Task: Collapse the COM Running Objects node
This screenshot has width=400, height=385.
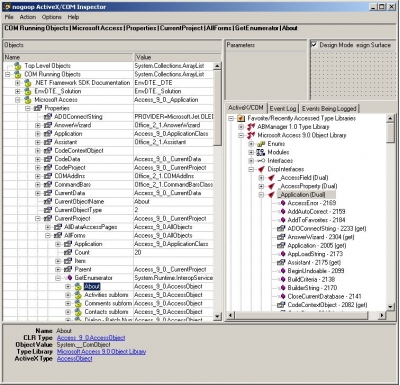Action: click(x=8, y=74)
